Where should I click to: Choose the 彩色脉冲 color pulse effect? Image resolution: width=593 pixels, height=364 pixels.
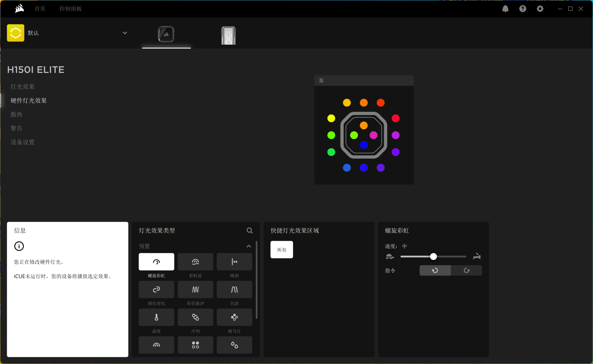[195, 290]
